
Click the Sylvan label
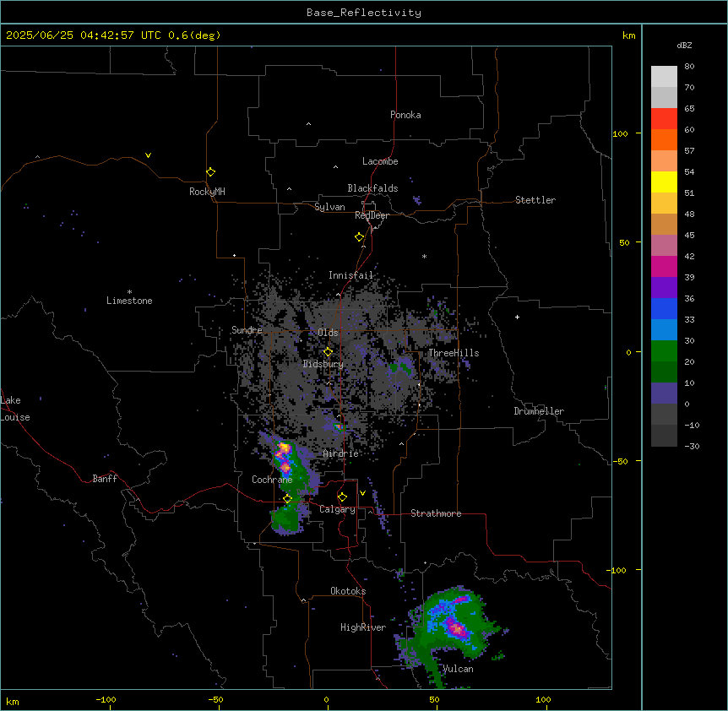[x=329, y=207]
